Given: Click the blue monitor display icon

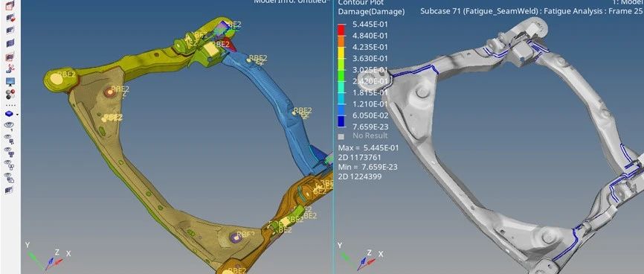Looking at the screenshot, I should [x=10, y=81].
